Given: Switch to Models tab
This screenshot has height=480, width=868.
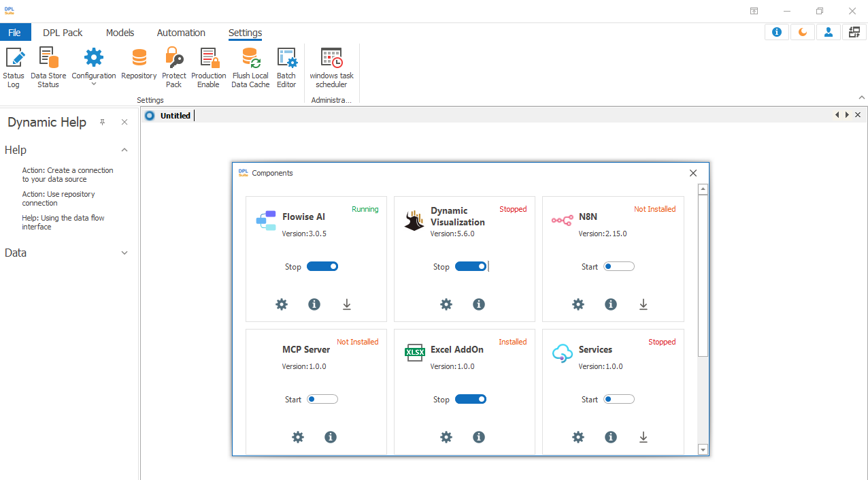Looking at the screenshot, I should point(120,33).
